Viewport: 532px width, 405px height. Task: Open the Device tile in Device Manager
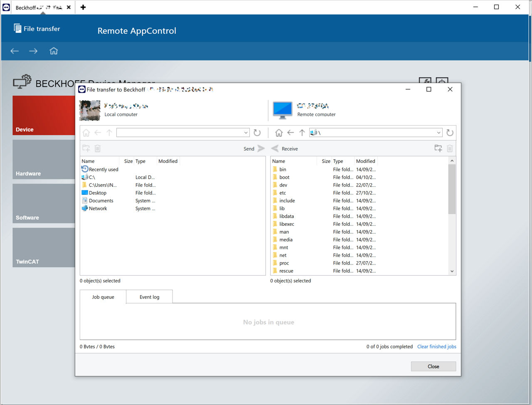point(44,116)
